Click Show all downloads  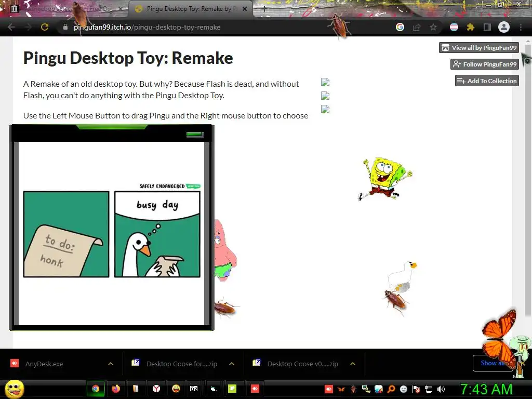(492, 363)
